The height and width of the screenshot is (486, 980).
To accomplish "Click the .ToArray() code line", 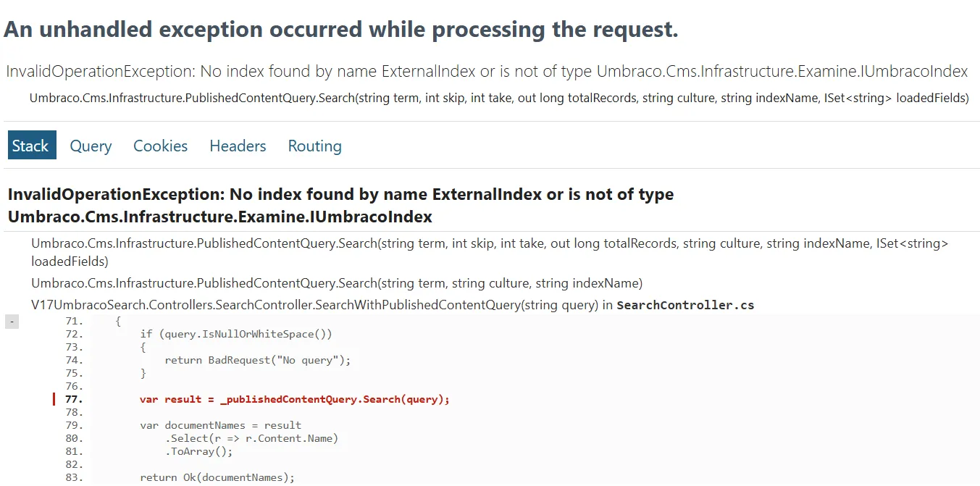I will tap(198, 451).
